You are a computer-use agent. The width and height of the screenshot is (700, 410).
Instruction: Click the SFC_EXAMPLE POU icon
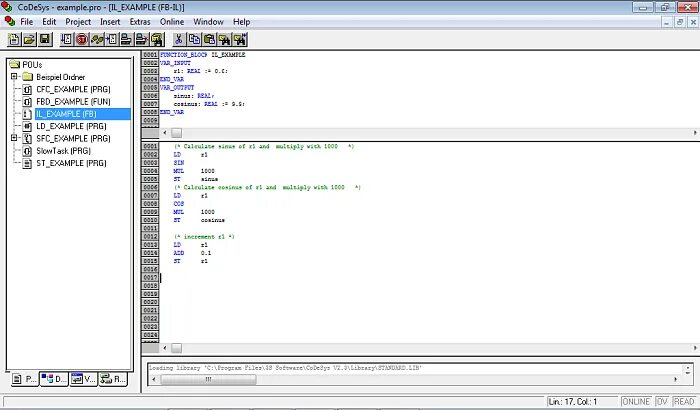click(x=27, y=138)
